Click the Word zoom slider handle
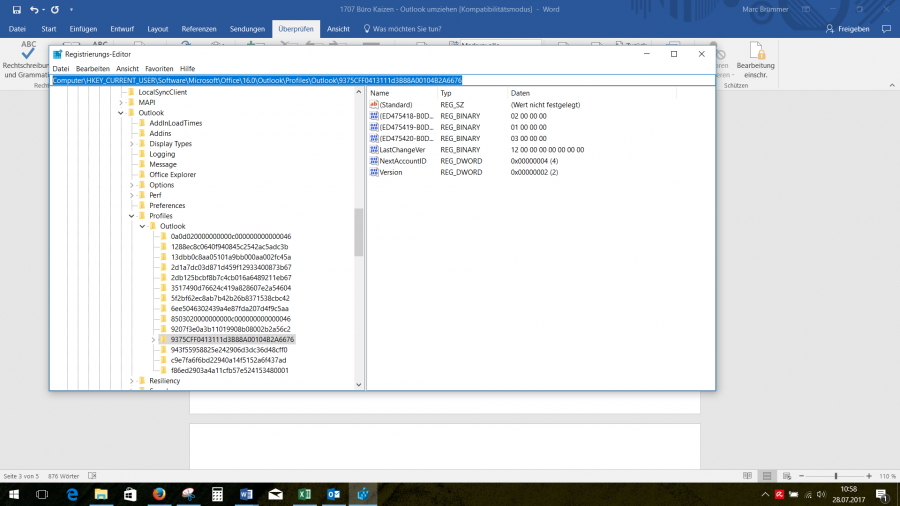Image resolution: width=900 pixels, height=506 pixels. (x=836, y=476)
